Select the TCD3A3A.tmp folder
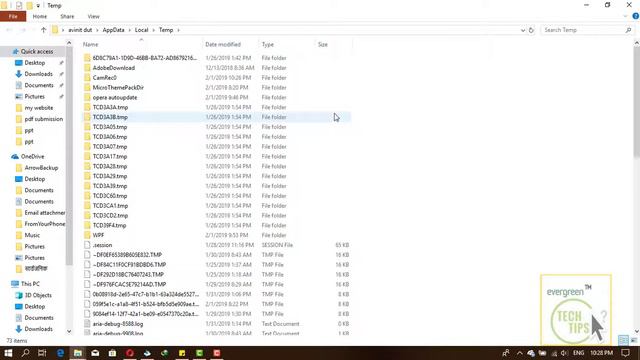Viewport: 640px width, 360px height. point(110,107)
